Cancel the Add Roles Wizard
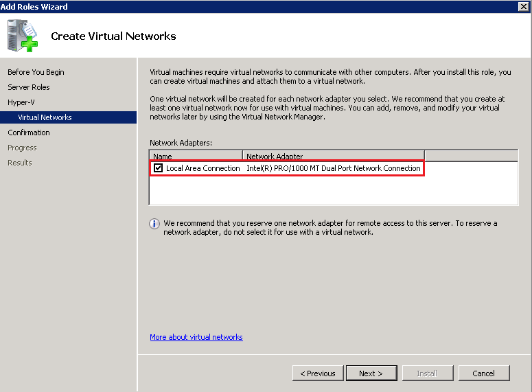This screenshot has width=532, height=392. tap(484, 373)
